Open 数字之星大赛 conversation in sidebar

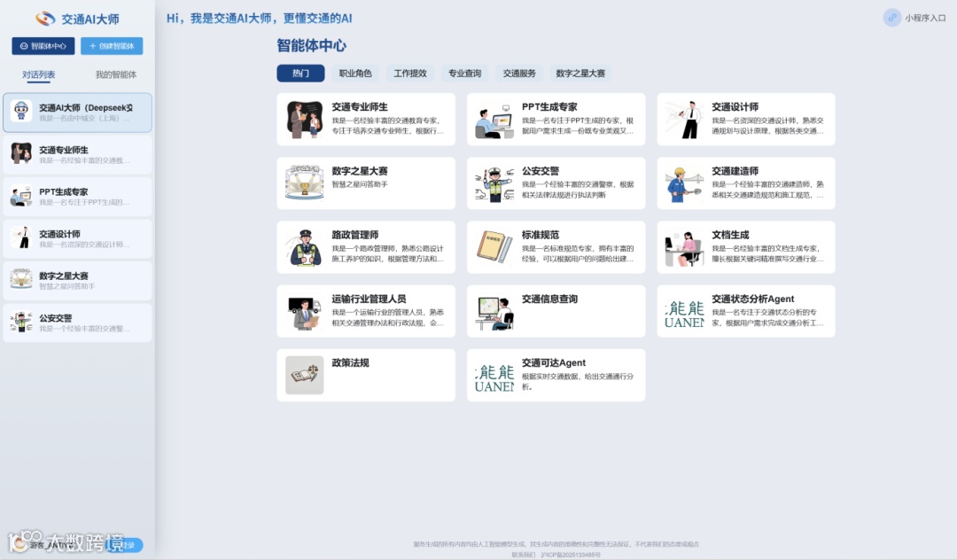(x=77, y=281)
